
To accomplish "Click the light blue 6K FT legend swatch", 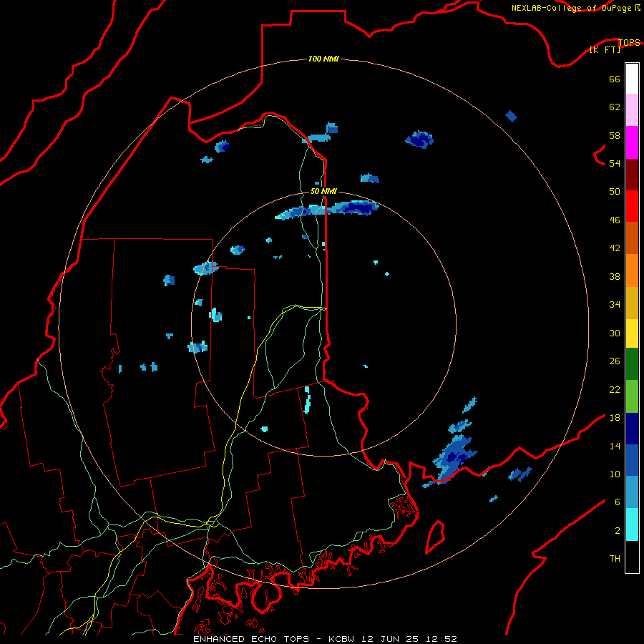I will [x=632, y=492].
